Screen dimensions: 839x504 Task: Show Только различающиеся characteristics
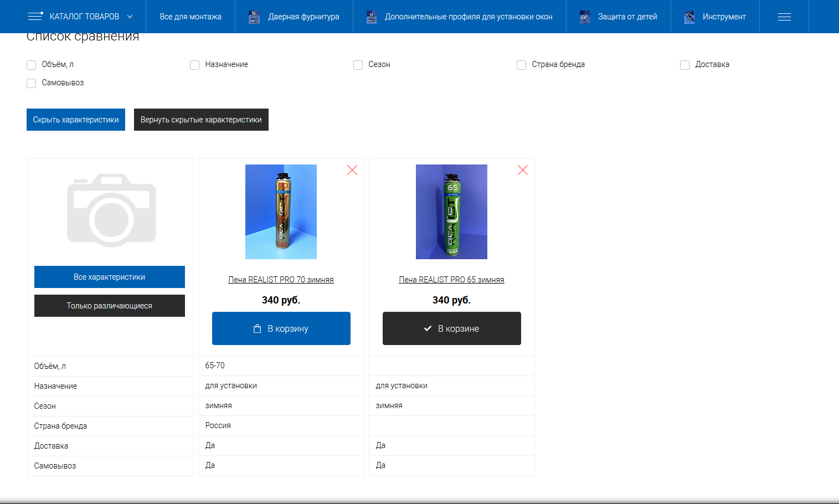(x=110, y=306)
